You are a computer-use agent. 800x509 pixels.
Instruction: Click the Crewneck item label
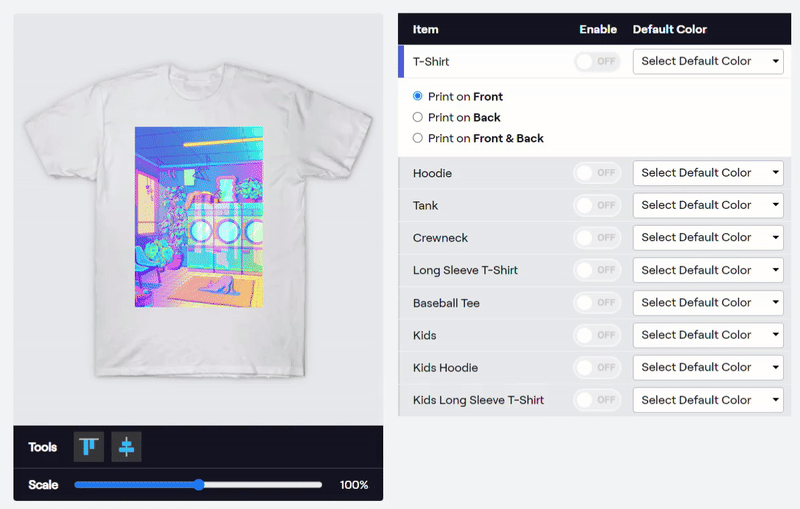click(x=440, y=238)
